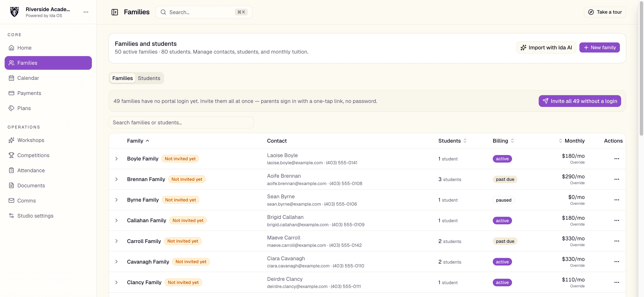Expand the Brennan Family row
The height and width of the screenshot is (297, 644).
click(x=116, y=179)
